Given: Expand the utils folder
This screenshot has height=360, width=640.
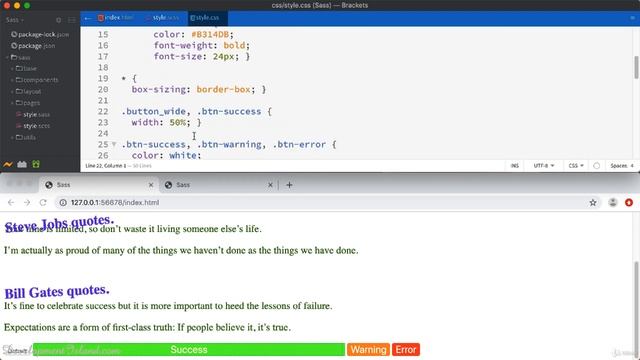Looking at the screenshot, I should coord(25,137).
